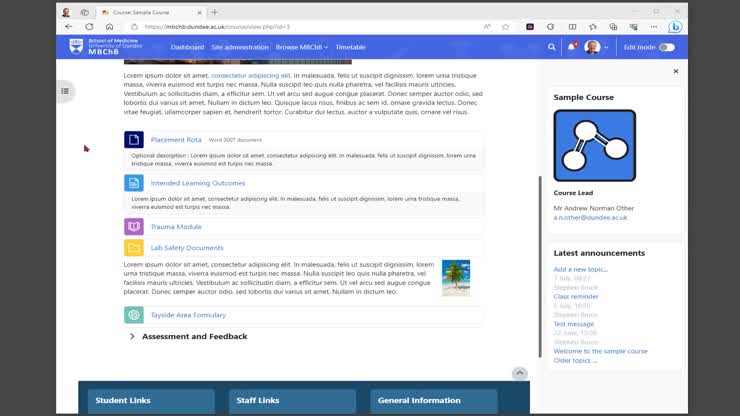Open the browser home page
Screen dimensions: 740x416
[x=109, y=27]
